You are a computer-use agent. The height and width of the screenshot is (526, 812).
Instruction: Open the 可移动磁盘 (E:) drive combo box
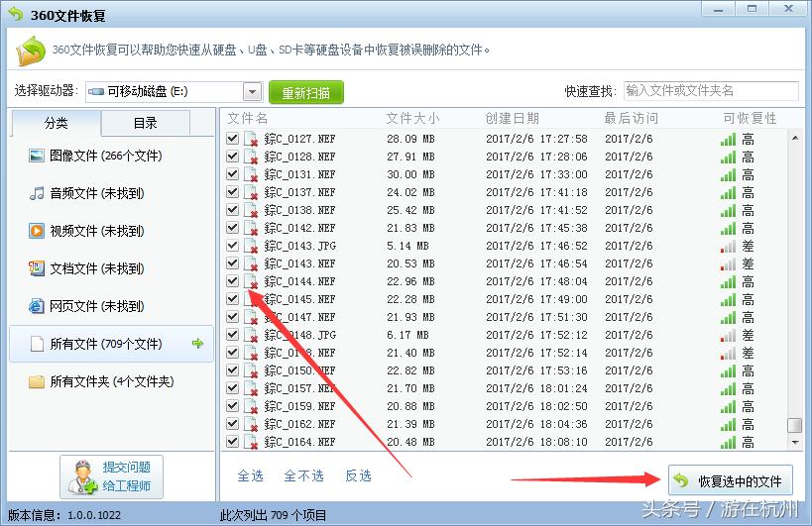(174, 92)
